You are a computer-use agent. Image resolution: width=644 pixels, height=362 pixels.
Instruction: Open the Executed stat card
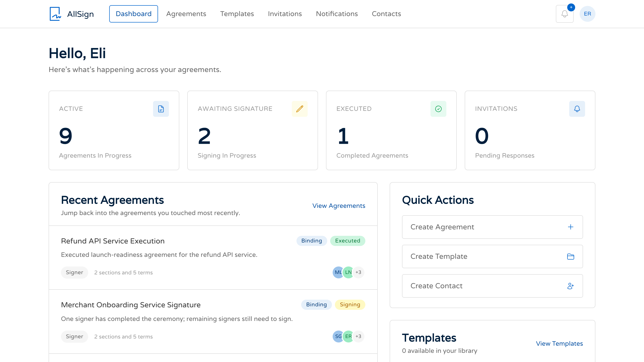(391, 130)
